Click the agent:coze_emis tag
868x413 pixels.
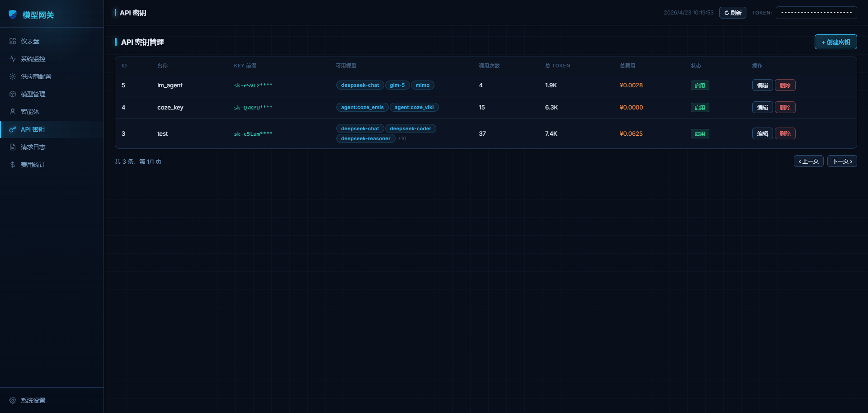362,107
